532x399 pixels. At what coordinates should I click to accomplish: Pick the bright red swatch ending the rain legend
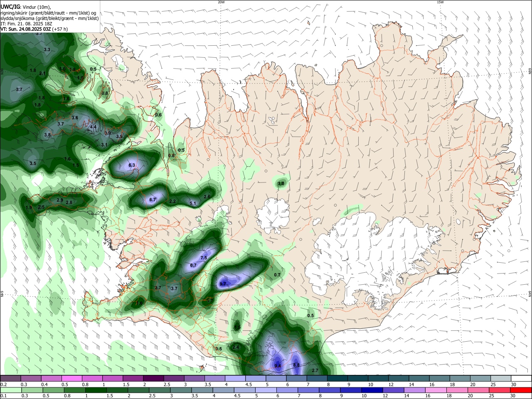click(x=520, y=390)
